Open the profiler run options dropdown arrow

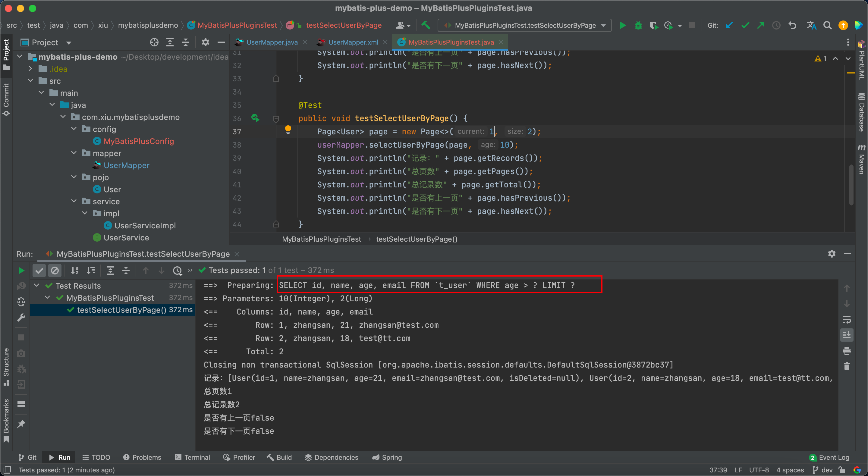point(680,26)
